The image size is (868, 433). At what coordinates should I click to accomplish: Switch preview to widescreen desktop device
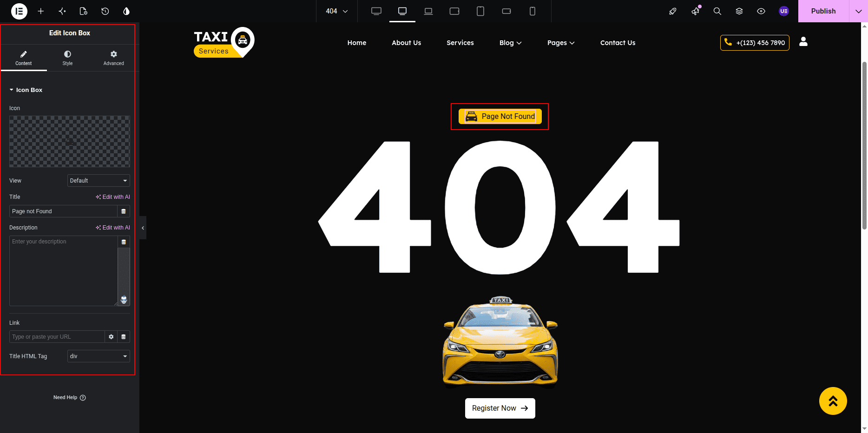(x=376, y=11)
